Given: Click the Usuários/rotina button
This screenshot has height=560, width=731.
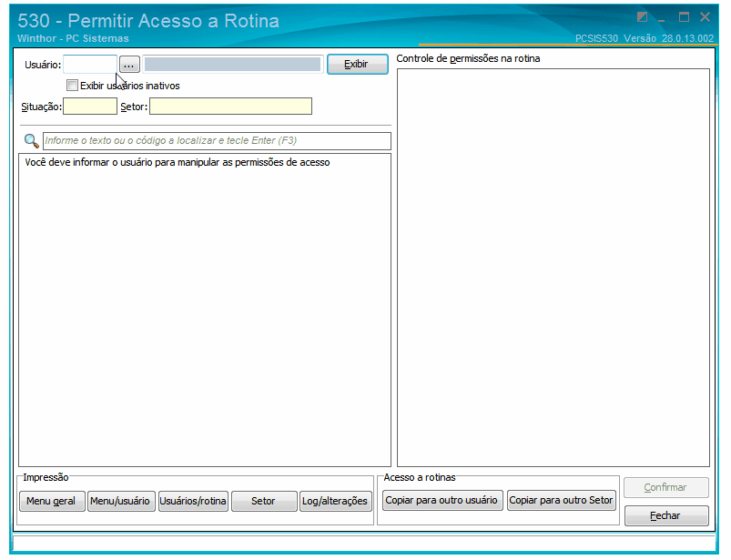Looking at the screenshot, I should [194, 501].
